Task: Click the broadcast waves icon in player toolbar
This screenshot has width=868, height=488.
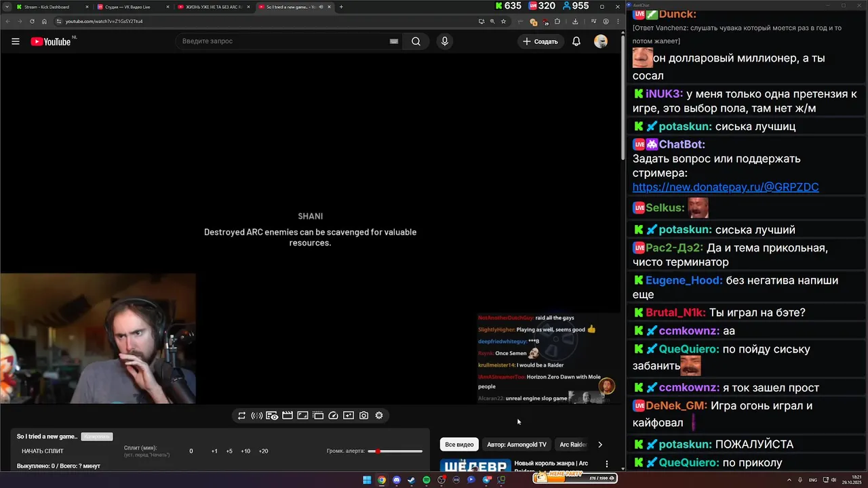Action: coord(257,415)
